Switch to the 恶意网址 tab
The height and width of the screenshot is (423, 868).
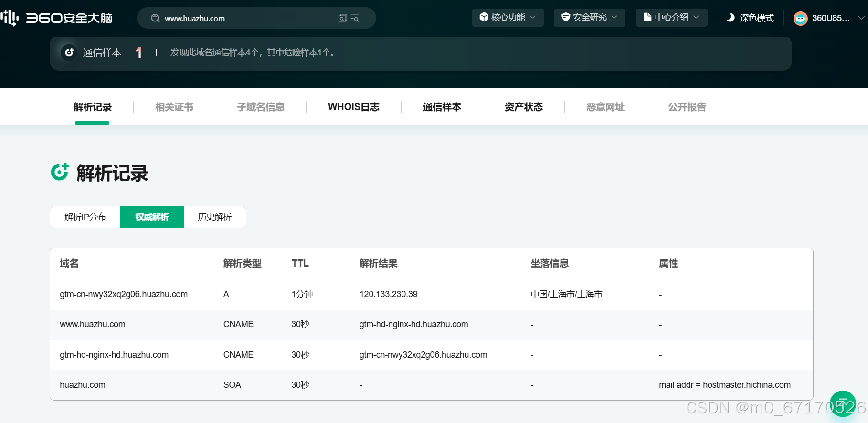[x=605, y=107]
